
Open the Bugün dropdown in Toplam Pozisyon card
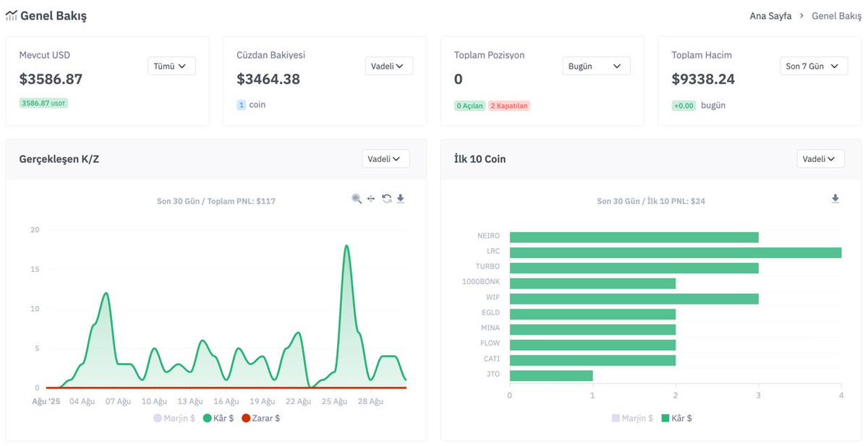point(596,66)
